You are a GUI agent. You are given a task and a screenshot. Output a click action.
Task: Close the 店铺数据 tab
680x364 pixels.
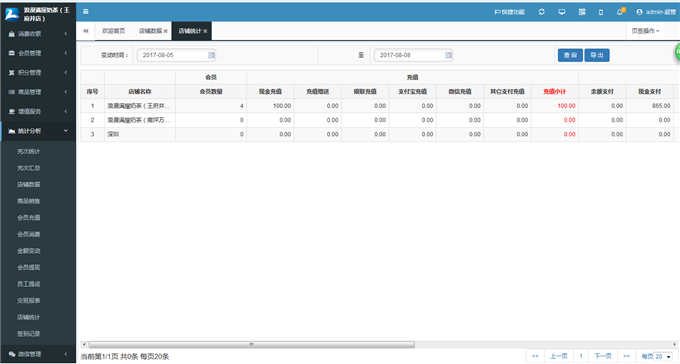[166, 31]
